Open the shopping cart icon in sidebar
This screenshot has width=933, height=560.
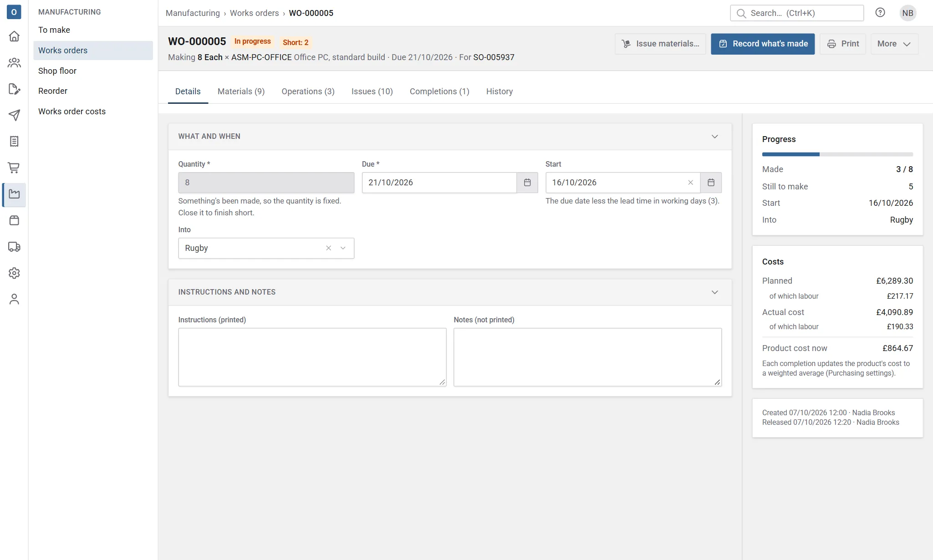coord(14,168)
